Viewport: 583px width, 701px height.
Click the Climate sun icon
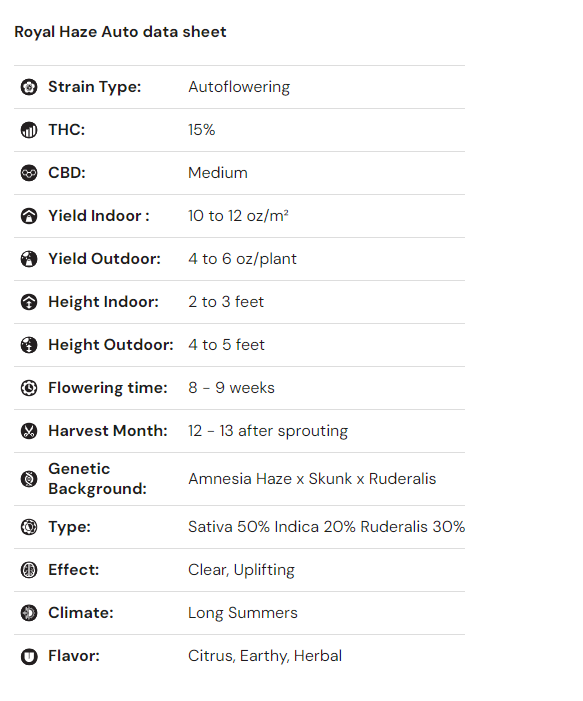tap(29, 613)
